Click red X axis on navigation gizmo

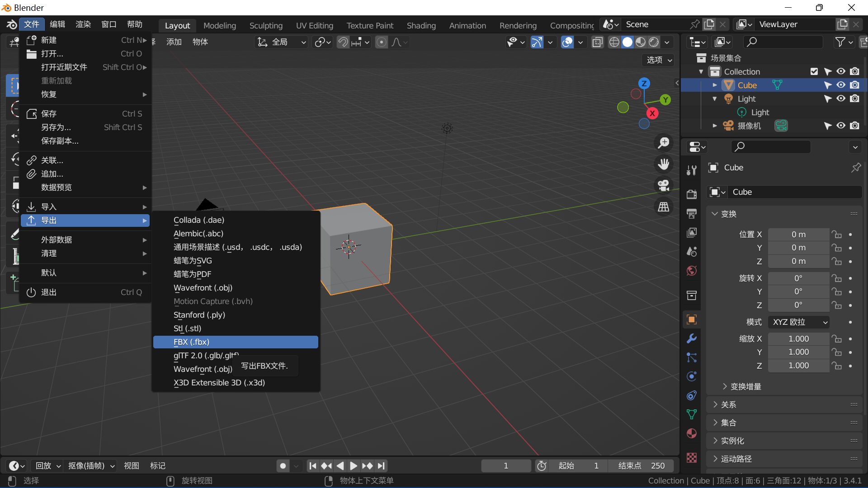652,113
